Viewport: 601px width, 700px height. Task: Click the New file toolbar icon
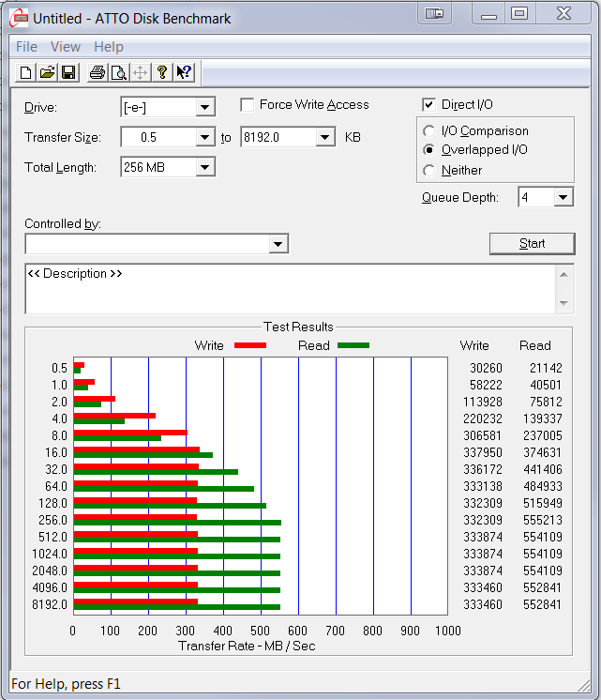click(26, 72)
